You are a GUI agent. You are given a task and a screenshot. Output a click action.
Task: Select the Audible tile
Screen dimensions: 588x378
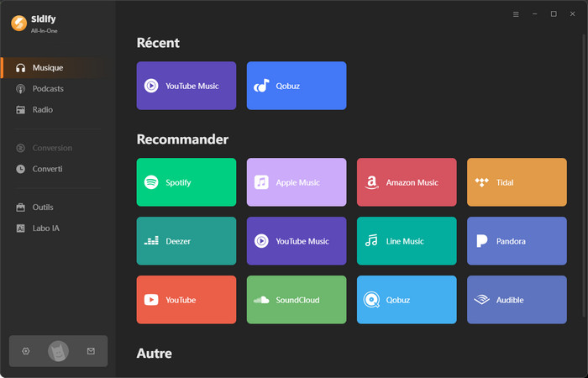[x=517, y=300]
